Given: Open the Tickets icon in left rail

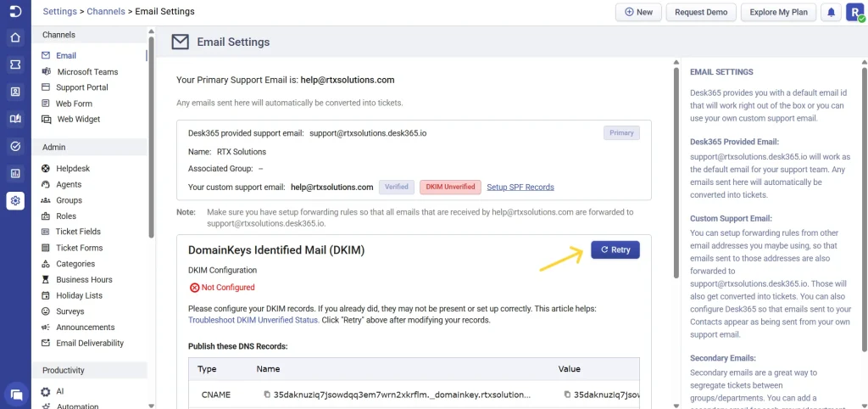Looking at the screenshot, I should pos(15,64).
